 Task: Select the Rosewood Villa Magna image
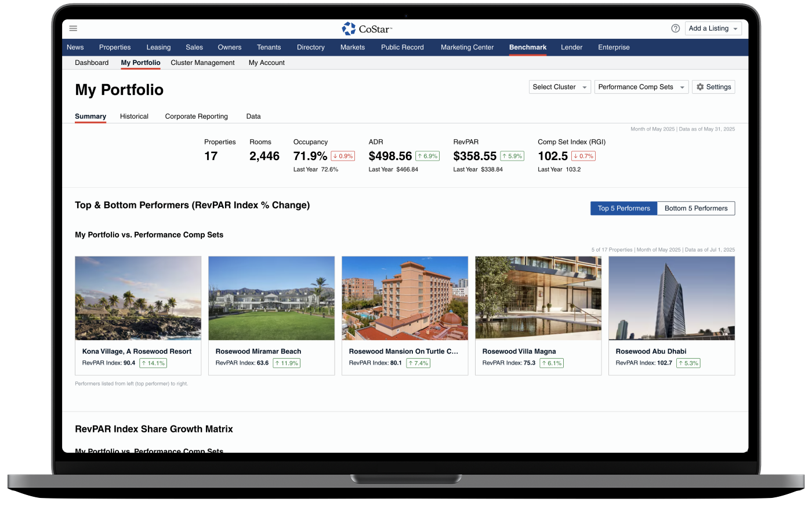tap(538, 298)
